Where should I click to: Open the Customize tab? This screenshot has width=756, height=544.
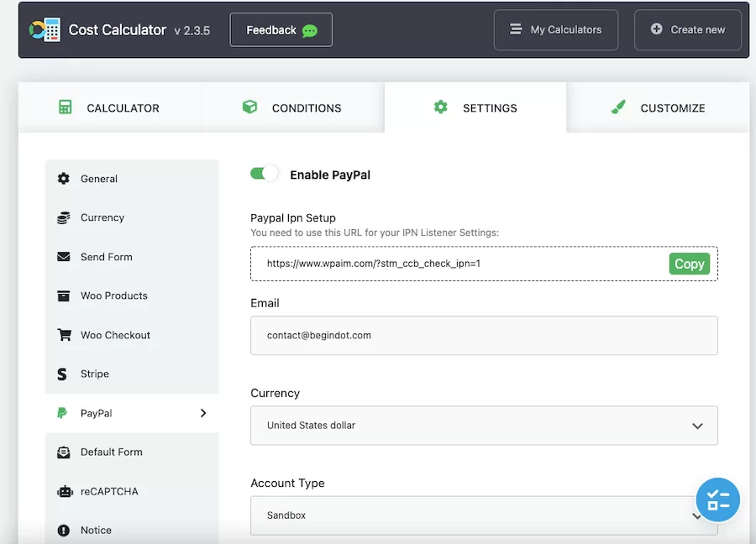tap(659, 107)
